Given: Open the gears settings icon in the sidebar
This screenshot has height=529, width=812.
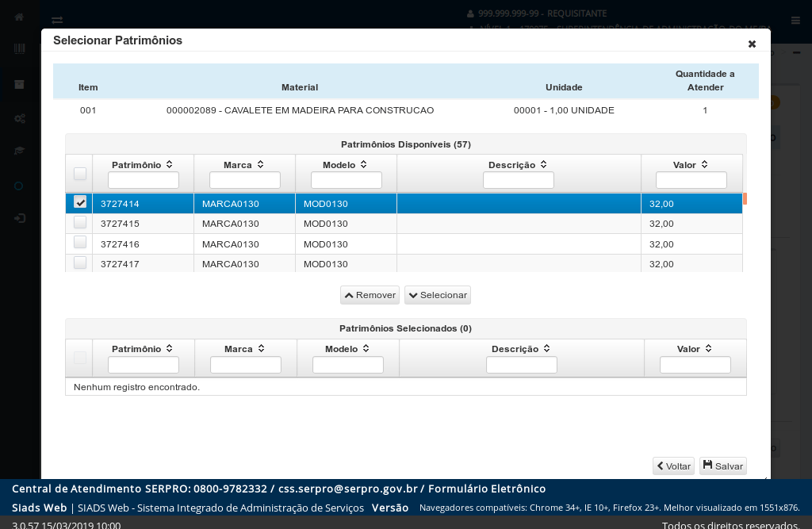Looking at the screenshot, I should [x=19, y=119].
